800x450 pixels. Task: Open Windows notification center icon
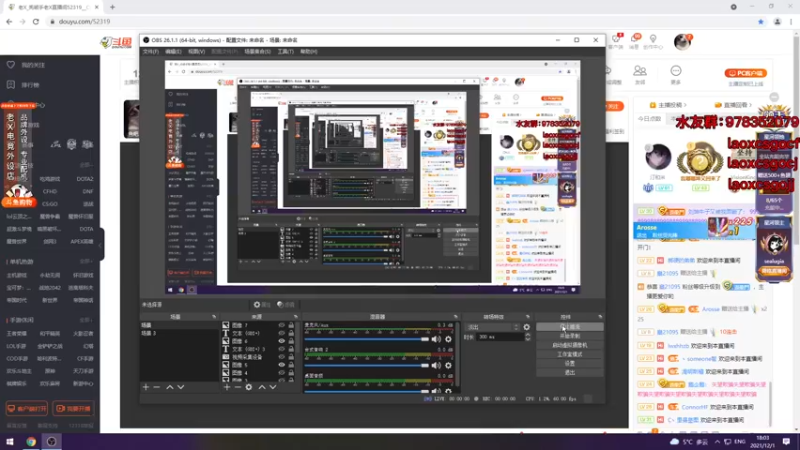[x=786, y=441]
